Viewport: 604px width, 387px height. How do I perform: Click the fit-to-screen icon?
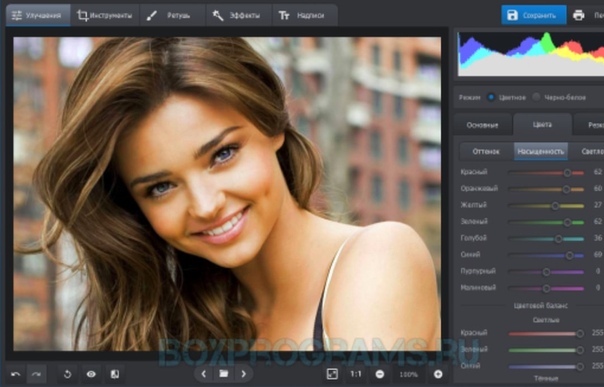point(332,374)
